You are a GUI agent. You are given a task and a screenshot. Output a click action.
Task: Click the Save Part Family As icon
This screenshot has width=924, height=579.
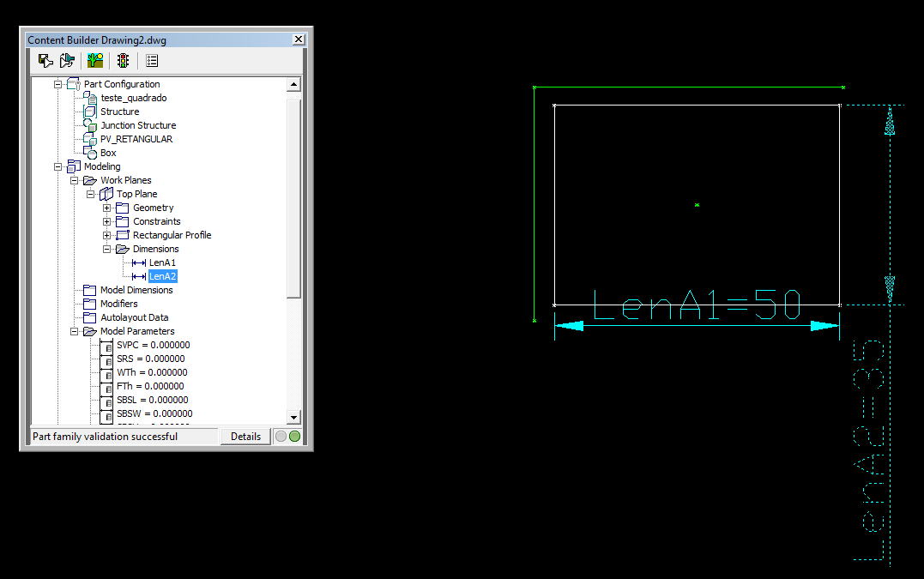coord(67,61)
